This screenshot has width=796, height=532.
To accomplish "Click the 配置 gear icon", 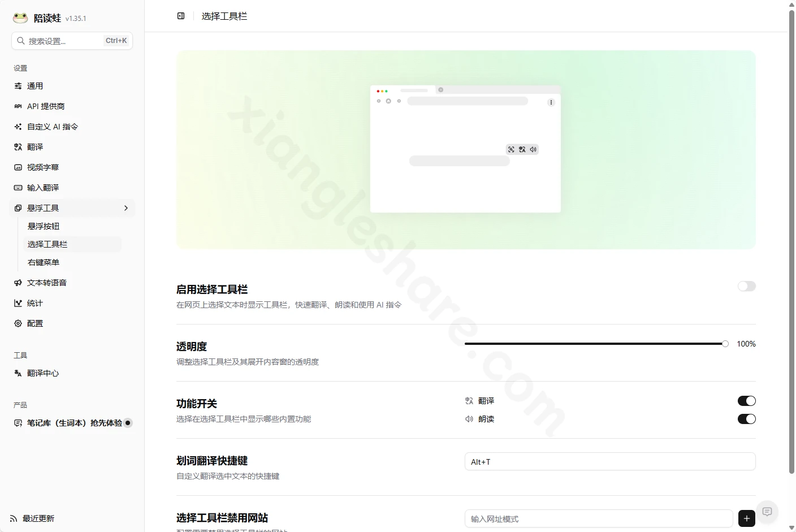I will (x=18, y=323).
